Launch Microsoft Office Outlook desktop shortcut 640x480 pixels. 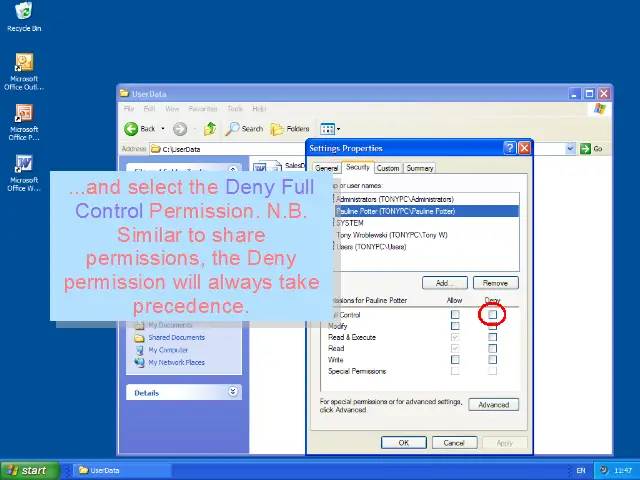pyautogui.click(x=24, y=63)
